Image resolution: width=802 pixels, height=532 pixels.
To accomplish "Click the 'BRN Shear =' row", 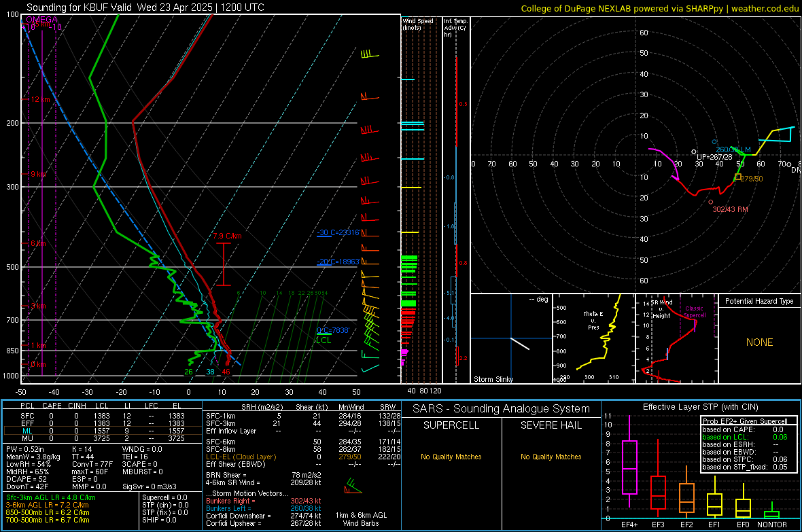I will tap(264, 475).
